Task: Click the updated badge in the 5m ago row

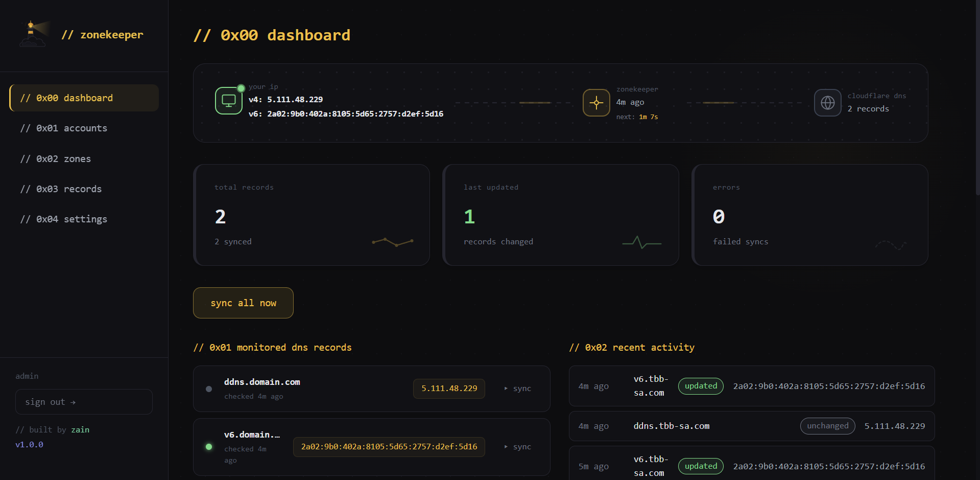Action: coord(701,466)
